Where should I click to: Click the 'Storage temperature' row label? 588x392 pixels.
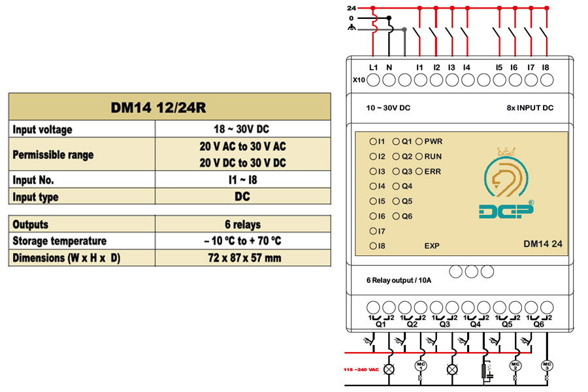click(59, 241)
